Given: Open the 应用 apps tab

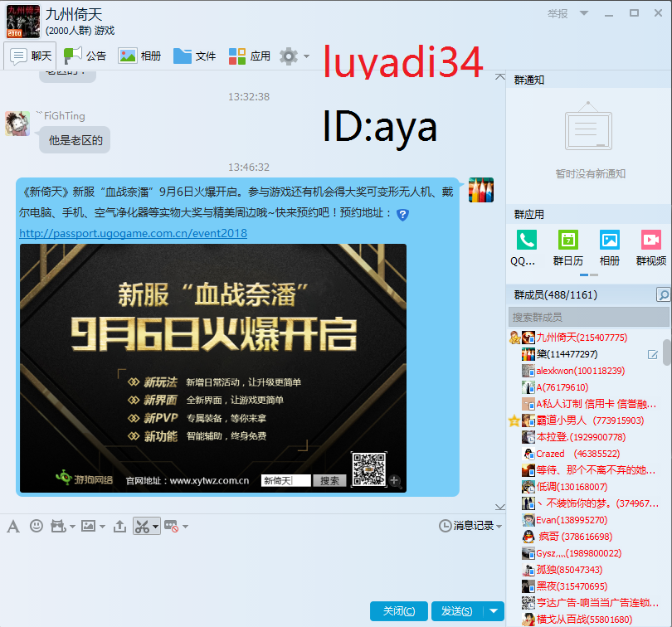Looking at the screenshot, I should click(249, 56).
